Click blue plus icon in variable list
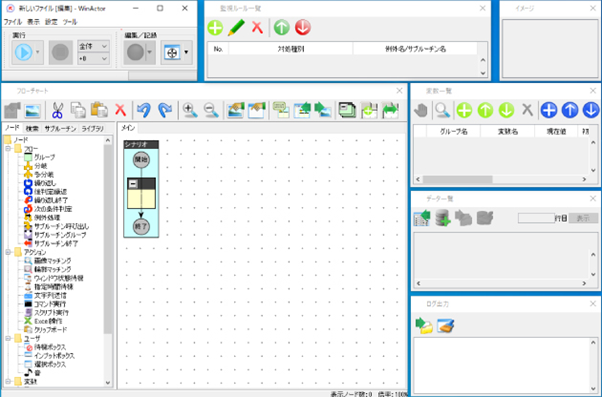This screenshot has height=397, width=602. point(549,110)
